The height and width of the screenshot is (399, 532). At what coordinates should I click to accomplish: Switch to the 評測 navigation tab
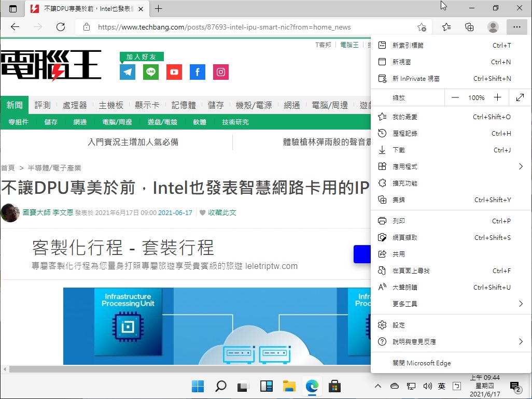click(x=42, y=104)
